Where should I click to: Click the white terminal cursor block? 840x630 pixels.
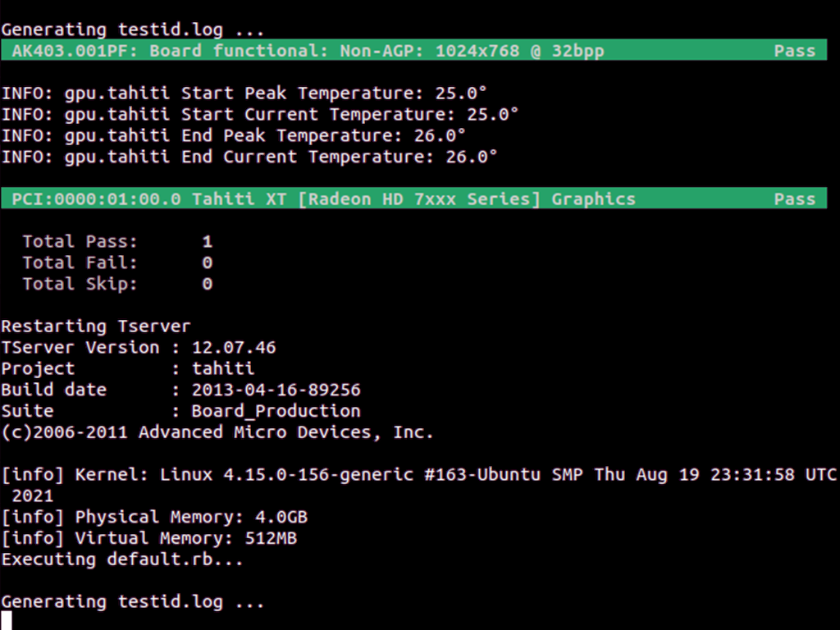(x=7, y=621)
